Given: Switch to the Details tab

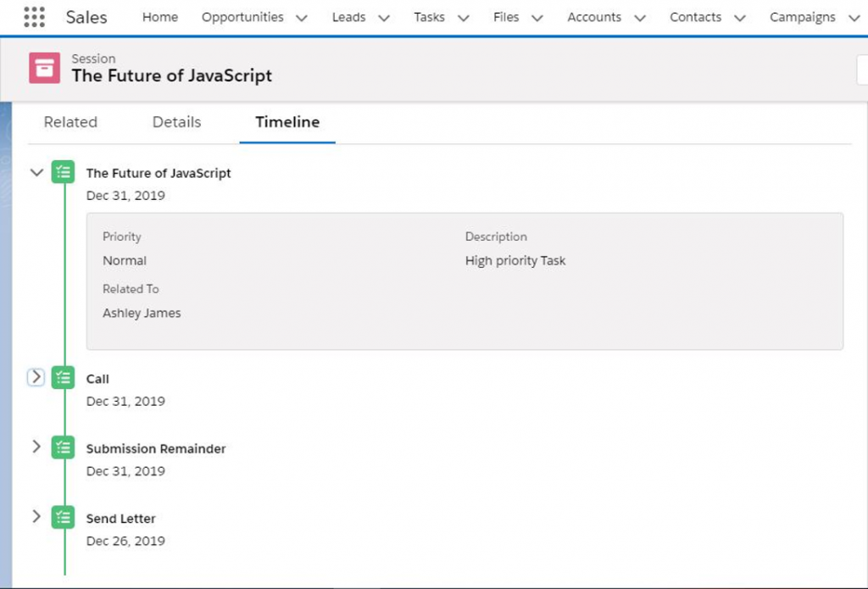Looking at the screenshot, I should click(x=176, y=122).
